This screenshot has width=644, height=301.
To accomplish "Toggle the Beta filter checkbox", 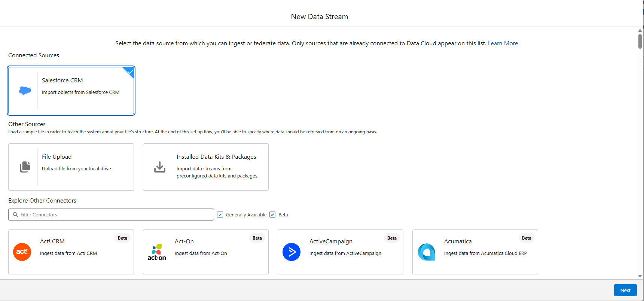I will 272,215.
